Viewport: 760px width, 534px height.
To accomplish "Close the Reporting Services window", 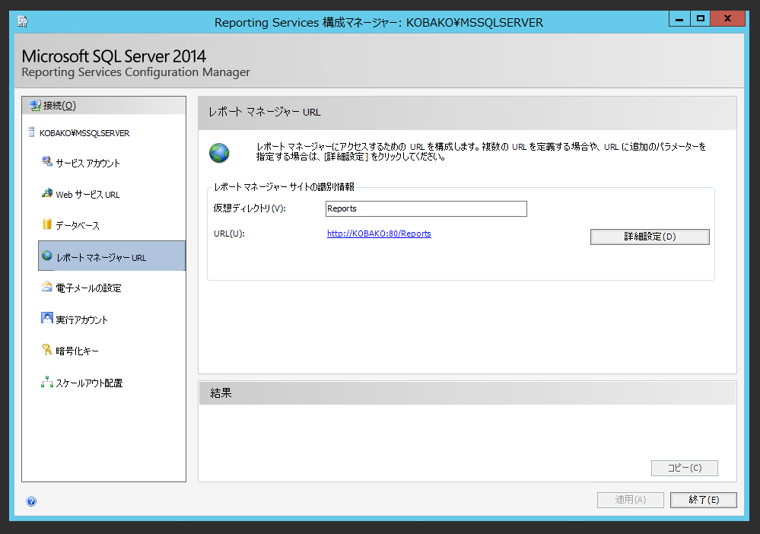I will [x=728, y=18].
